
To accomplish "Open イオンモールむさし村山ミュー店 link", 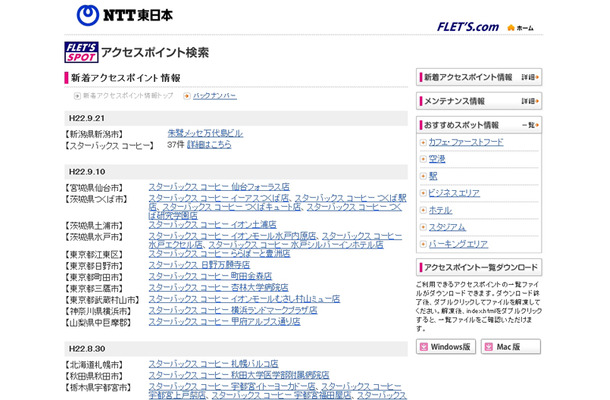I will (x=244, y=299).
